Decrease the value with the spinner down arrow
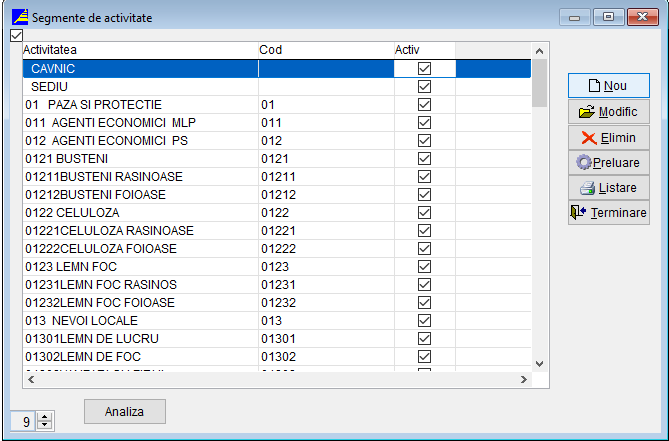Viewport: 669px width, 441px height. (44, 426)
